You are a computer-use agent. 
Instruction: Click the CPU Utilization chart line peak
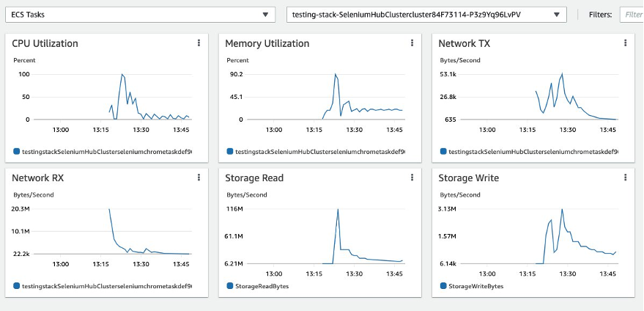coord(122,75)
